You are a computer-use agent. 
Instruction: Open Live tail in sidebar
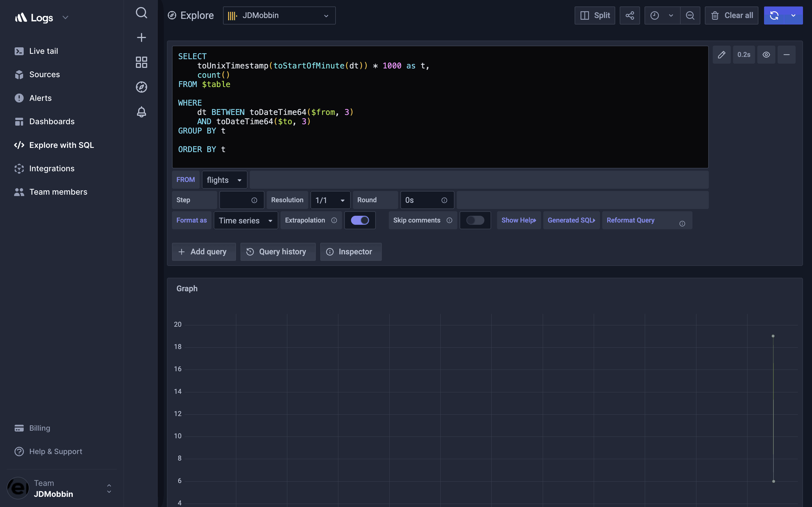pyautogui.click(x=43, y=51)
